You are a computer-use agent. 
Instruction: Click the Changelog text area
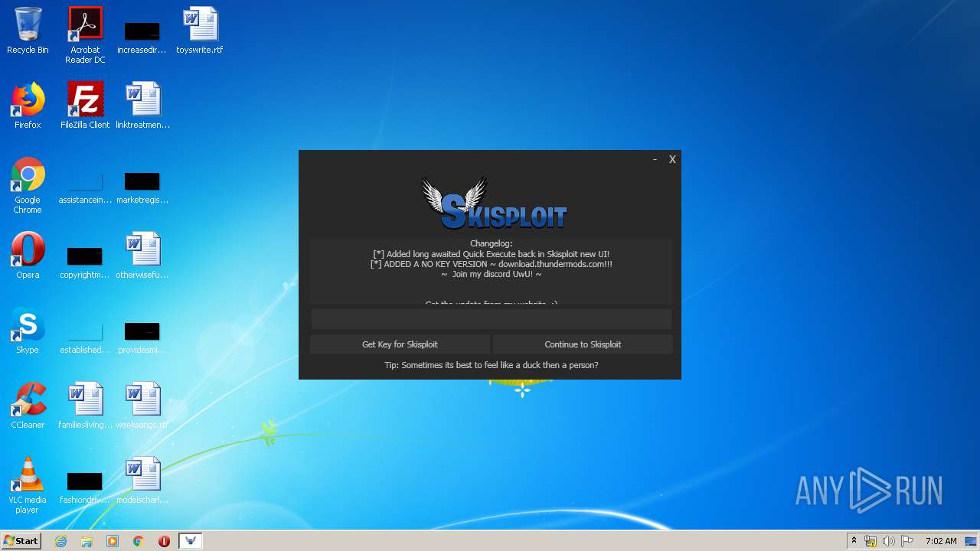click(x=491, y=271)
